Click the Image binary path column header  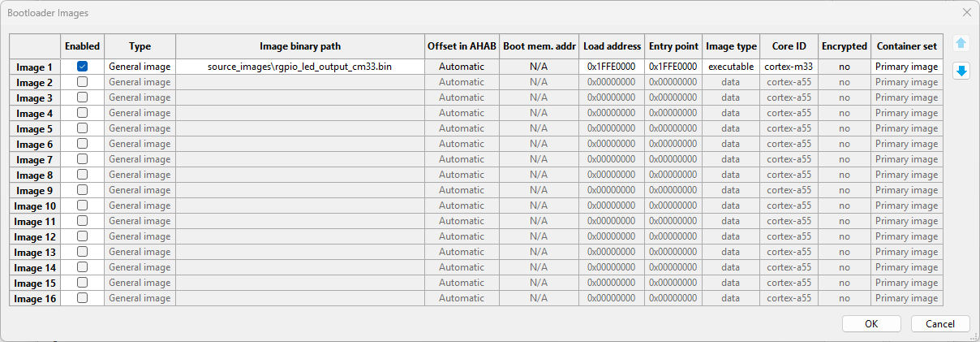pos(300,46)
